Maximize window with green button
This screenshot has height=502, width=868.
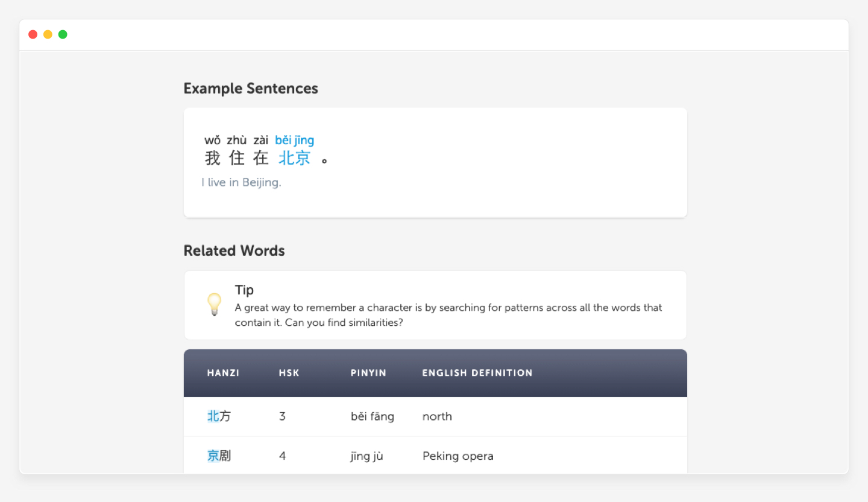point(63,34)
